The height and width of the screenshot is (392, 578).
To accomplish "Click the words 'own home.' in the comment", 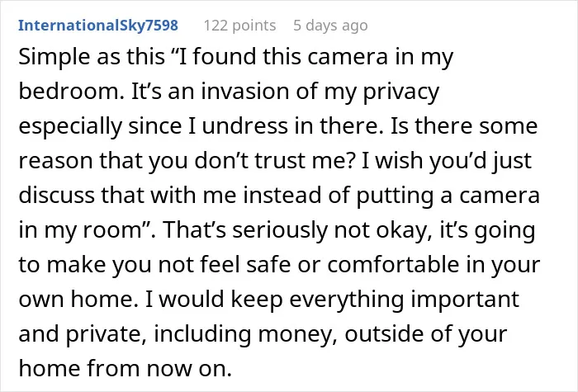I will click(x=78, y=299).
